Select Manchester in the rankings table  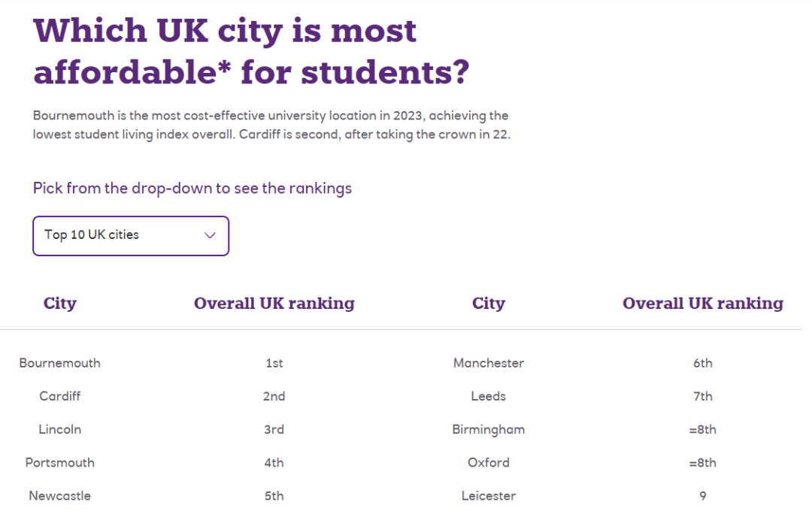tap(489, 363)
